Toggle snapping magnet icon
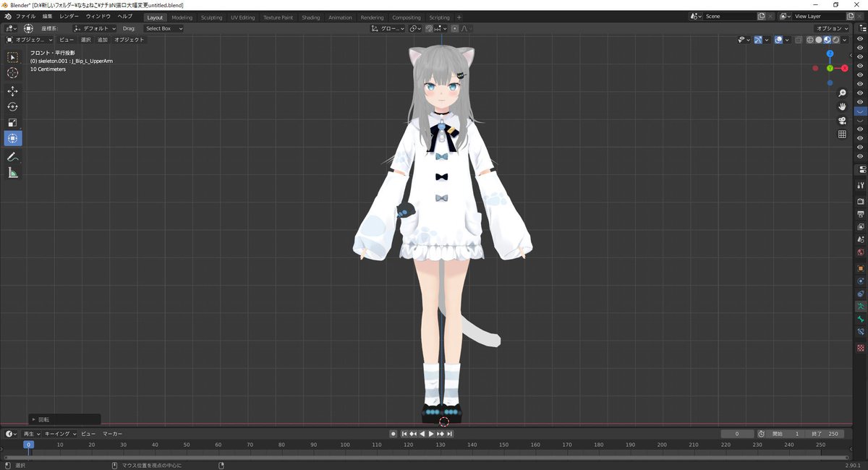The image size is (868, 470). point(428,28)
